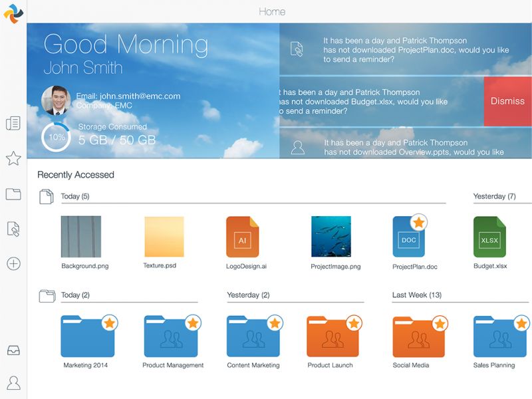
Task: Select the files Yesterday (7) header
Action: click(494, 196)
